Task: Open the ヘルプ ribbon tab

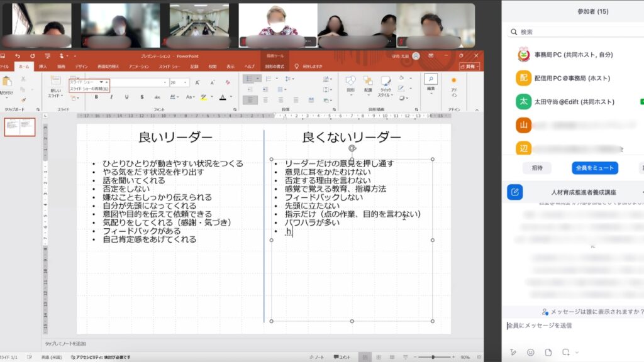Action: 249,66
